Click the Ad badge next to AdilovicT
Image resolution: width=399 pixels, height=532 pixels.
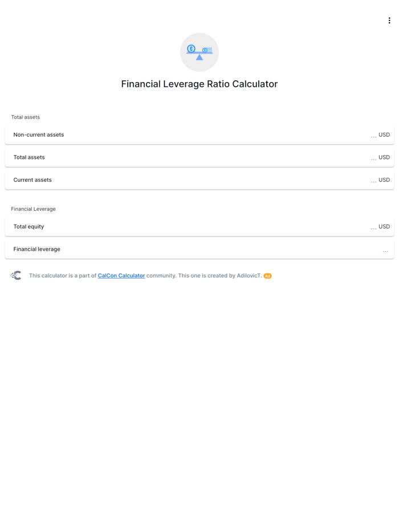267,275
